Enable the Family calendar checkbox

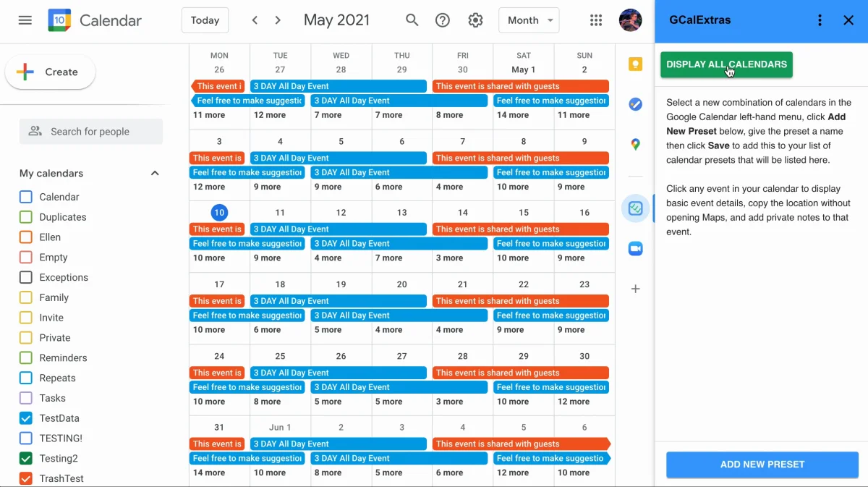click(26, 297)
